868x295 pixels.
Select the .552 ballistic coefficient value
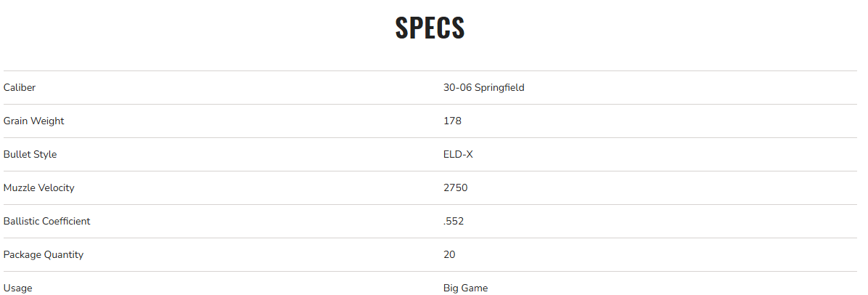tap(454, 222)
